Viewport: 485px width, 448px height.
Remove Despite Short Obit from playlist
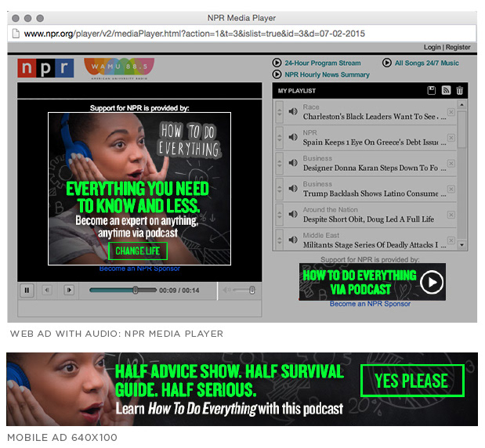(x=451, y=215)
